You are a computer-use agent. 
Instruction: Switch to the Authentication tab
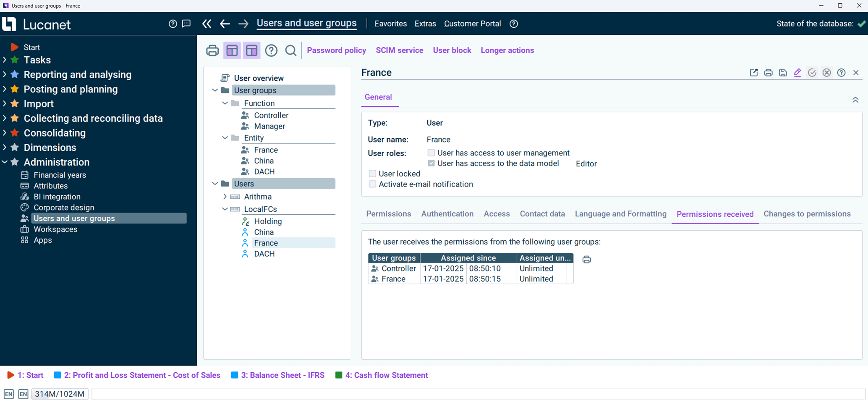(447, 214)
